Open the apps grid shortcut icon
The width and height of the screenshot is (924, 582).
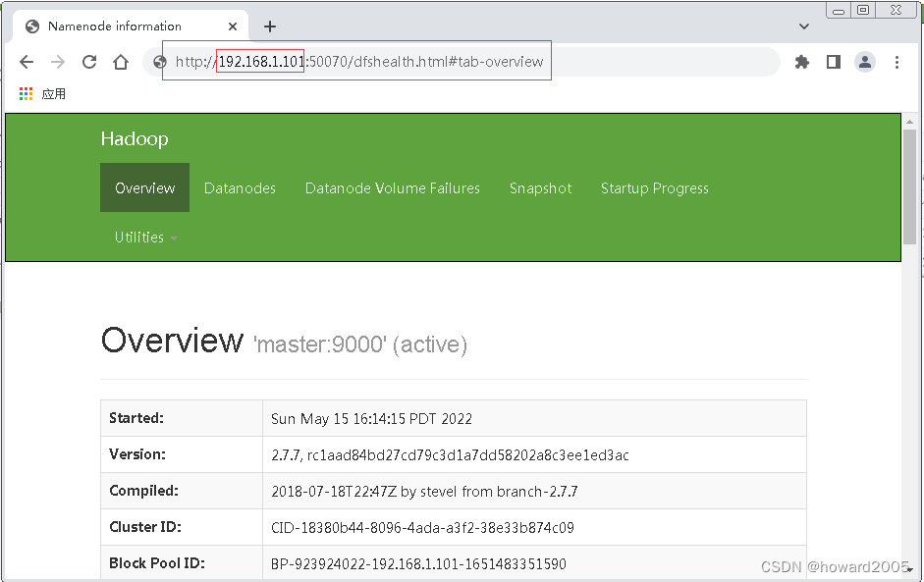tap(26, 93)
